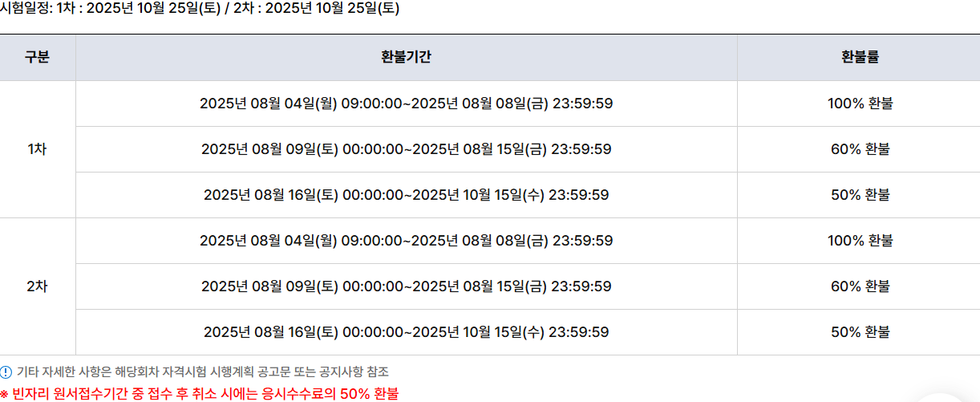Click the 시험일정 exam schedule line at top
Screen dimensions: 980x402
coord(200,9)
